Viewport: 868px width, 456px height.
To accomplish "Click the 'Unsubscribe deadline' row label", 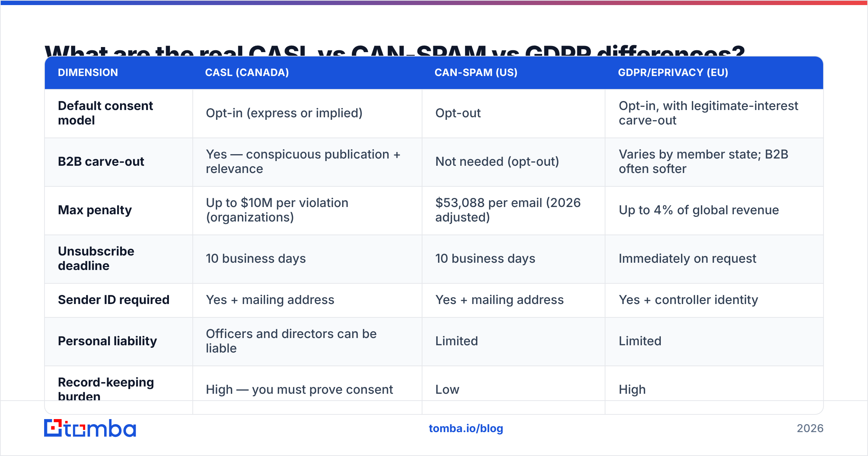I will coord(96,258).
